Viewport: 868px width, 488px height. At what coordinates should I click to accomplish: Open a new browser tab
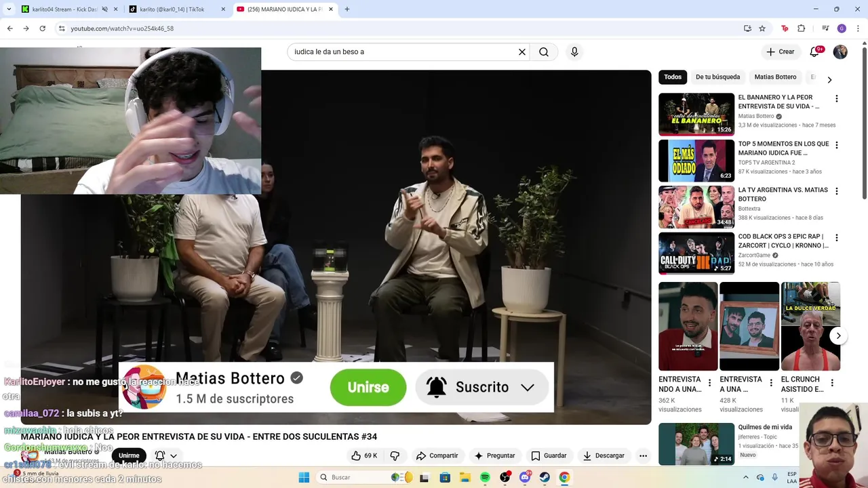[x=347, y=9]
